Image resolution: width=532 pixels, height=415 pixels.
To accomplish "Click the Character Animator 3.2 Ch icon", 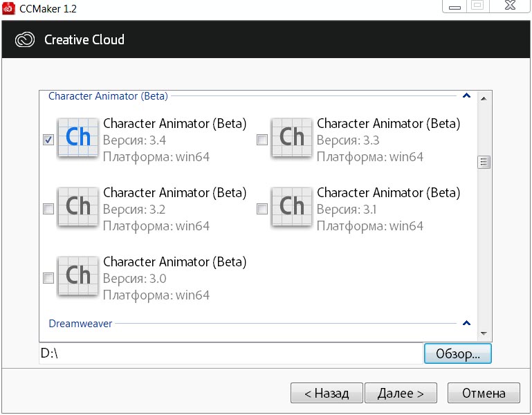I will [78, 207].
